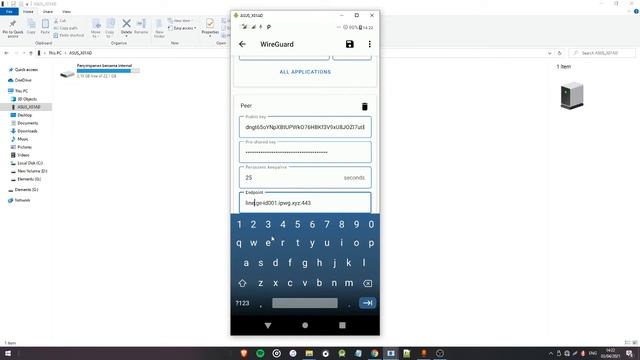Click Copy path in File Explorer ribbon
Viewport: 640px width, 360px height.
[66, 28]
